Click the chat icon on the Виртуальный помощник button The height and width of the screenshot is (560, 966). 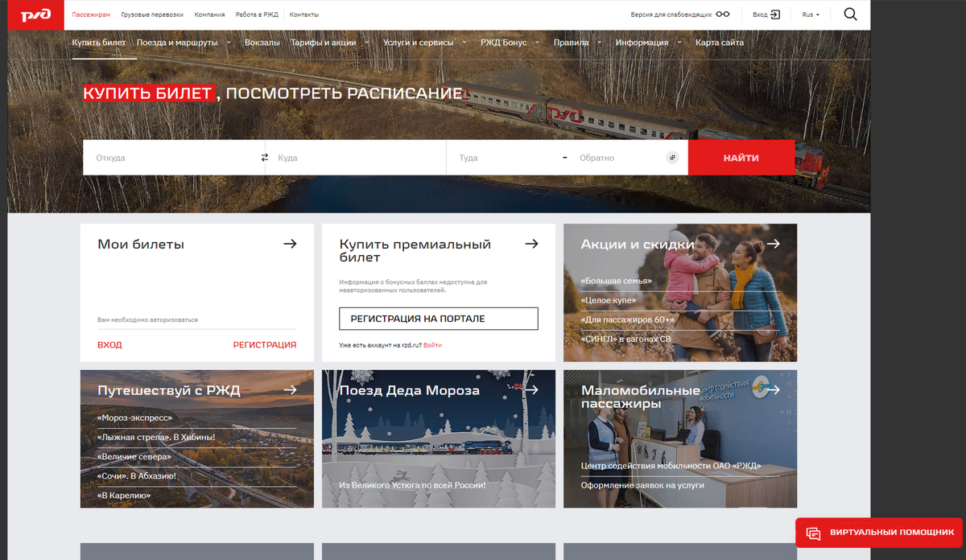(x=813, y=533)
